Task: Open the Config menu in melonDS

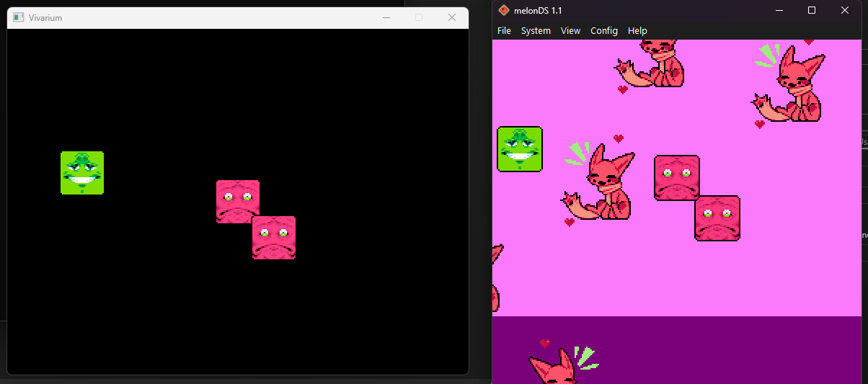Action: pyautogui.click(x=603, y=30)
